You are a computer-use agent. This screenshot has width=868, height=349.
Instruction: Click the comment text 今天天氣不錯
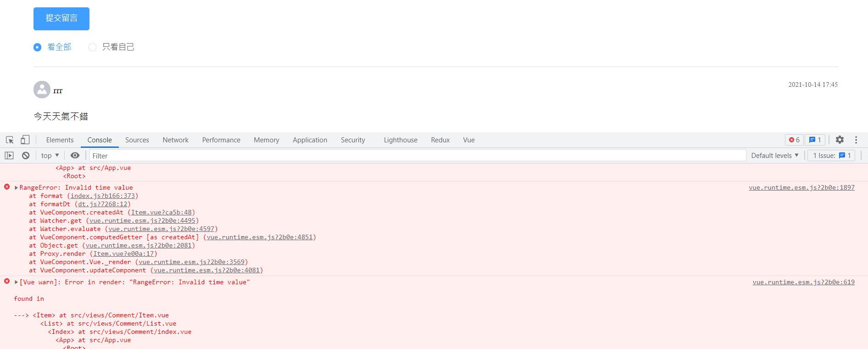pos(61,116)
